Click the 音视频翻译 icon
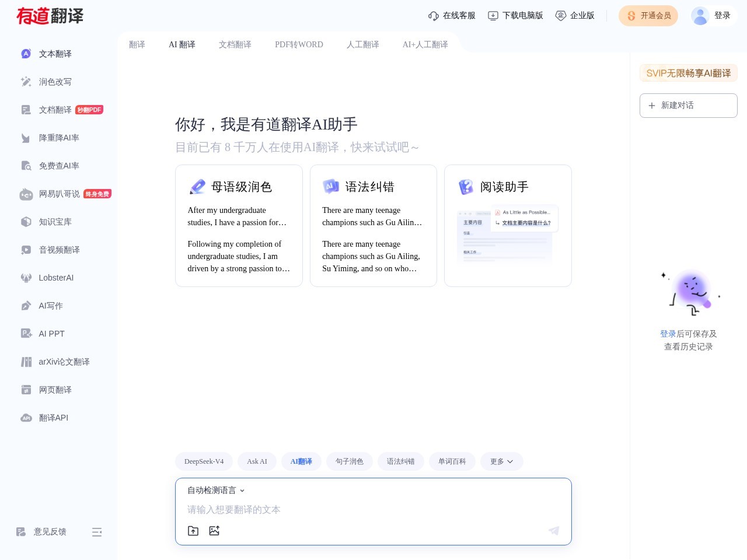Viewport: 747px width, 560px height. tap(26, 250)
